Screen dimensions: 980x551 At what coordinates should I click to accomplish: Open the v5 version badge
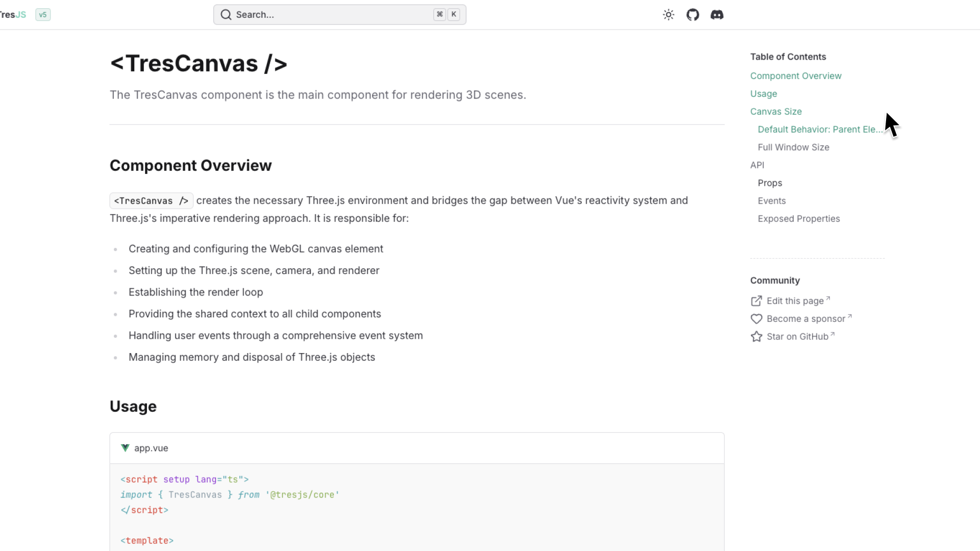click(x=43, y=15)
